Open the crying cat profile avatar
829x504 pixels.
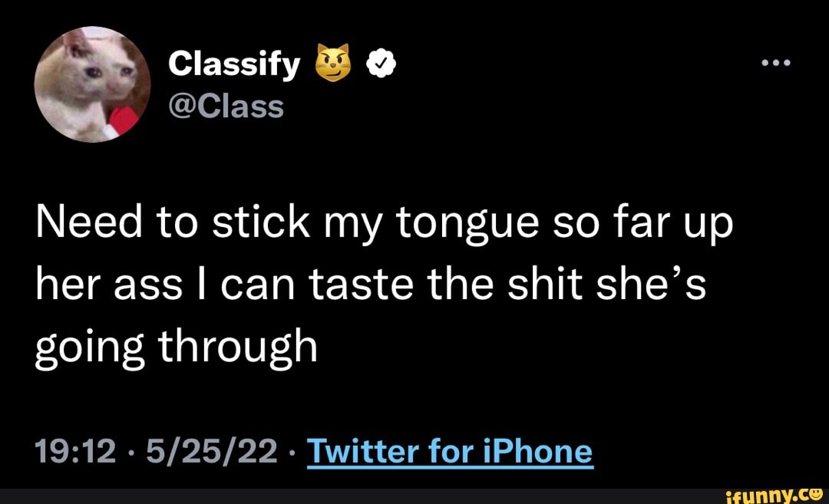coord(93,85)
